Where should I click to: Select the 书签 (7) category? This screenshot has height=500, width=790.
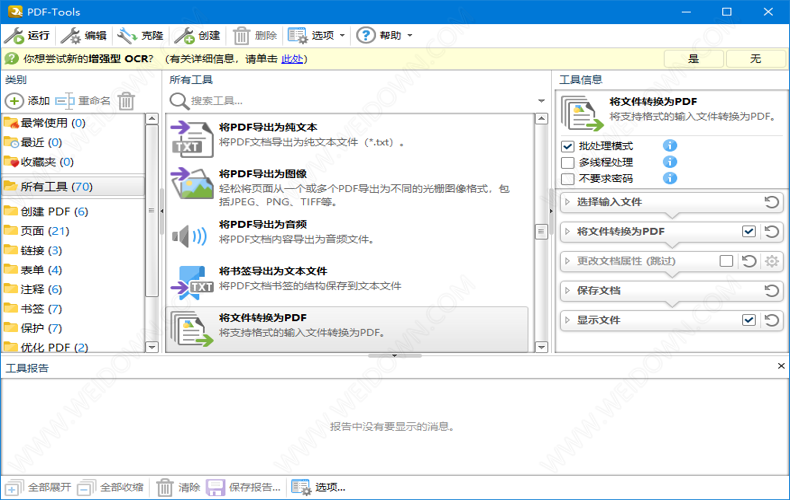(74, 308)
